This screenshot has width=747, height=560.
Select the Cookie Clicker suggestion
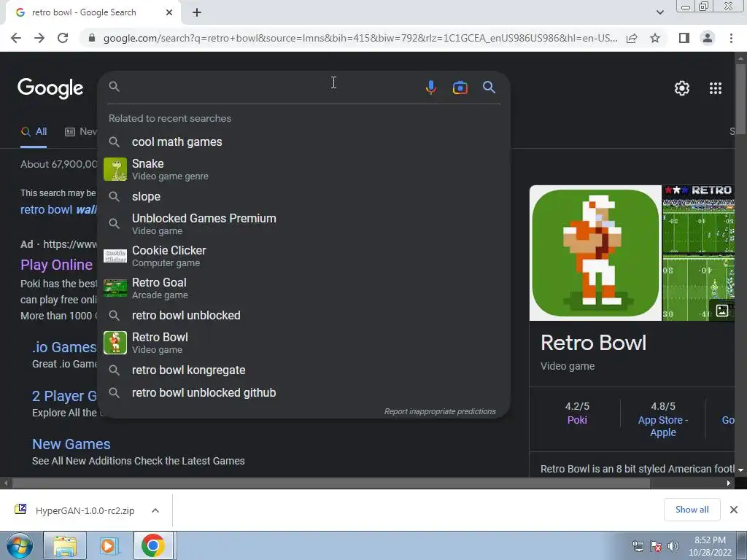point(303,256)
